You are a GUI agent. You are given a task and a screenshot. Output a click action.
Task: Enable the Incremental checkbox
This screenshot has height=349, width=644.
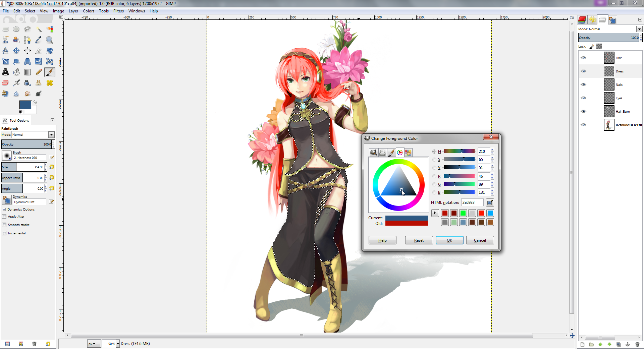[4, 233]
